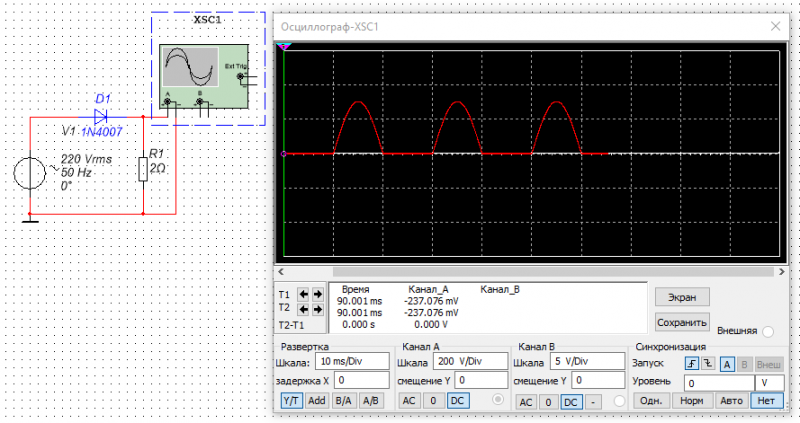
Task: Move cursor T1 right with arrow
Action: (317, 294)
